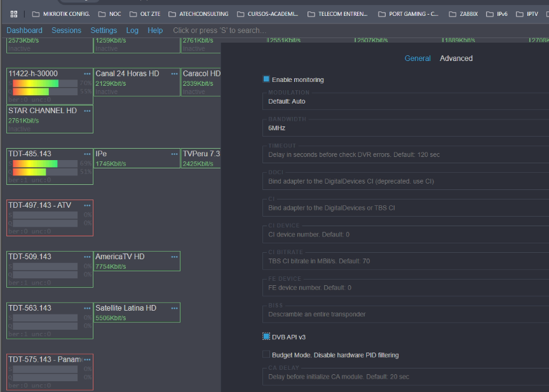Open the Sessions menu item

[x=66, y=30]
